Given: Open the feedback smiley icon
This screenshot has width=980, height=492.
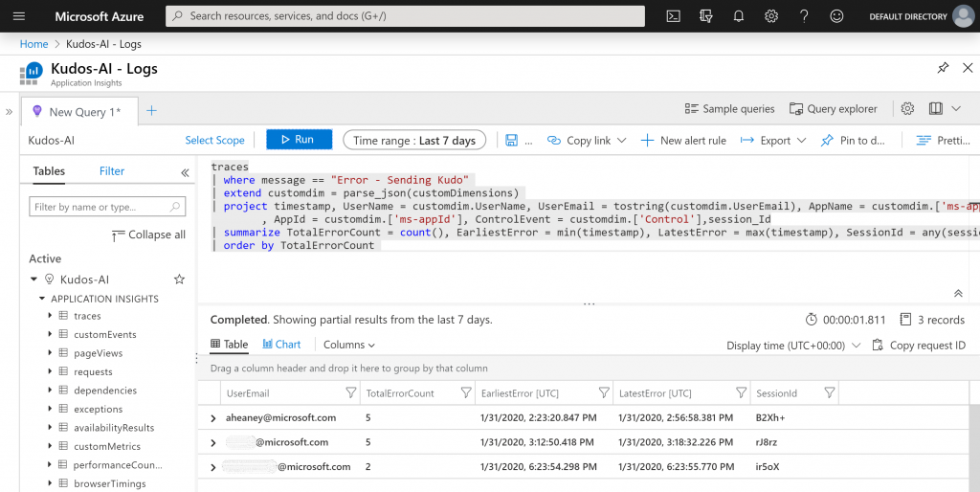Looking at the screenshot, I should pos(836,16).
